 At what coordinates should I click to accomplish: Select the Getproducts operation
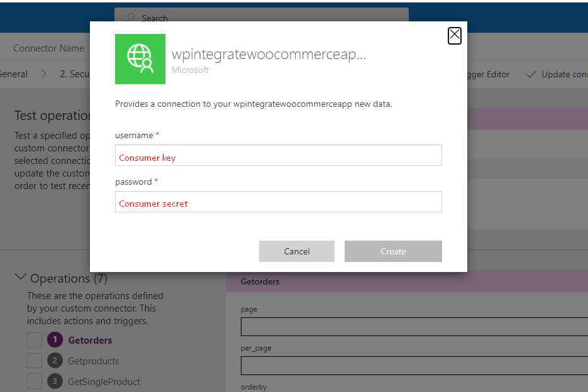pyautogui.click(x=93, y=361)
